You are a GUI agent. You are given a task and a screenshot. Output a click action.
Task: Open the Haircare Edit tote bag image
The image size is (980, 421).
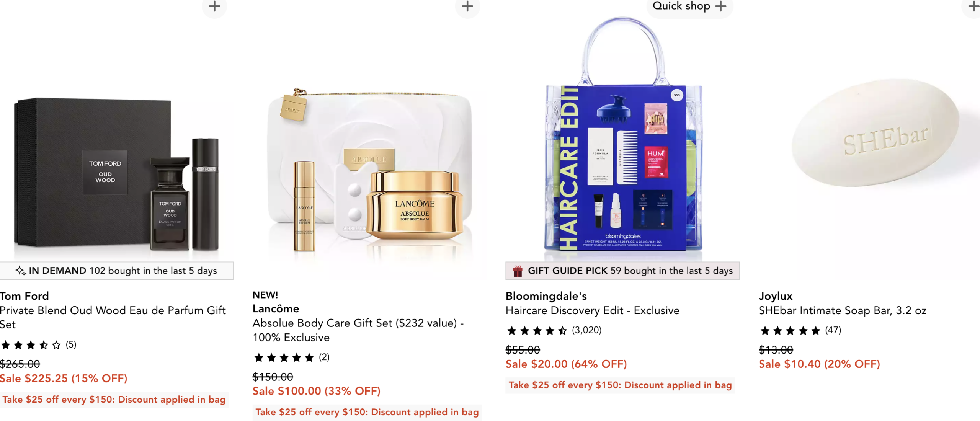point(623,134)
